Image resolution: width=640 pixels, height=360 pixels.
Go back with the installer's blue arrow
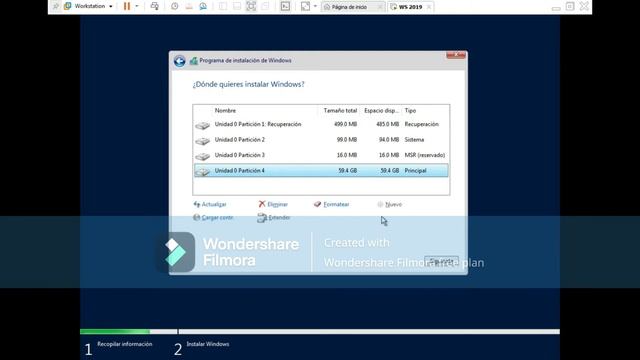tap(180, 61)
